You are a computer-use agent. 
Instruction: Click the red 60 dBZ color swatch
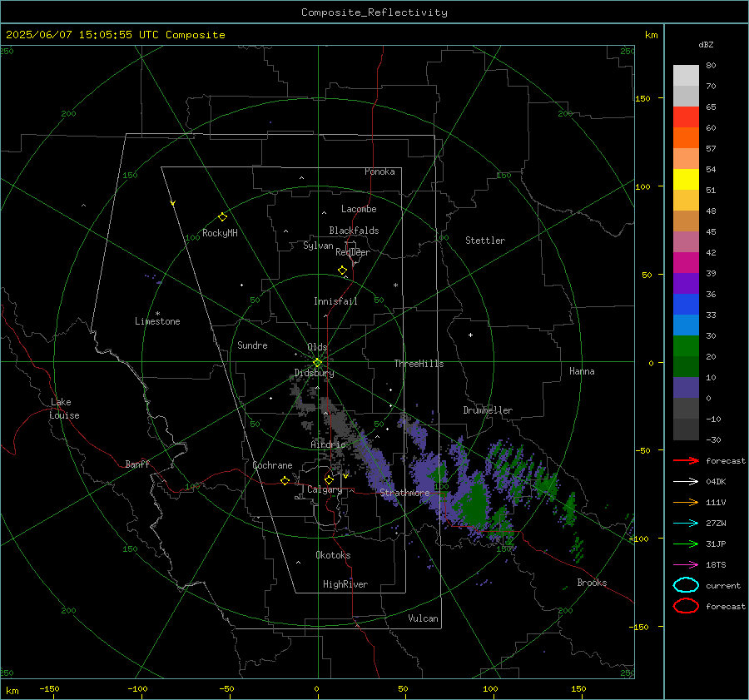[x=686, y=117]
